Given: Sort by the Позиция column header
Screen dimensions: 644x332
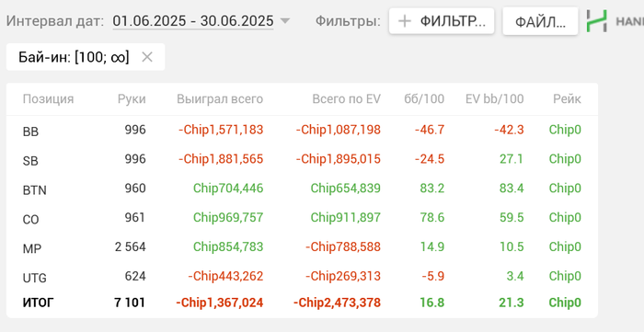Looking at the screenshot, I should tap(48, 99).
